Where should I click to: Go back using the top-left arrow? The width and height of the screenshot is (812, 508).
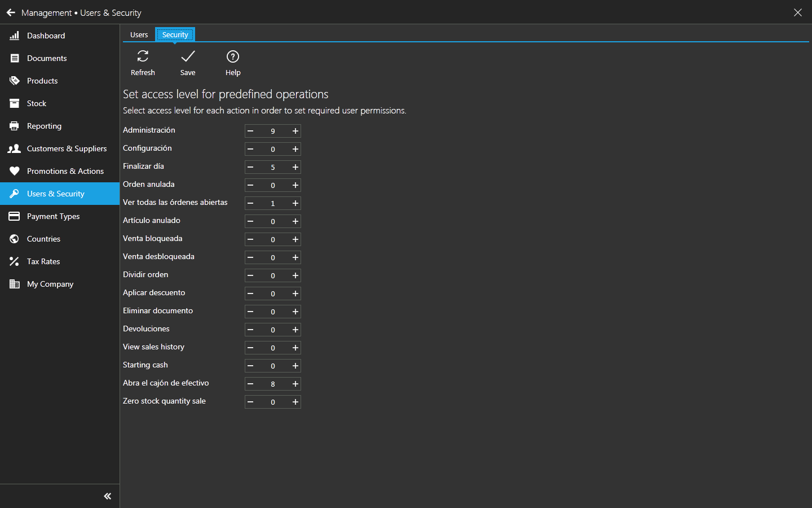[x=11, y=12]
